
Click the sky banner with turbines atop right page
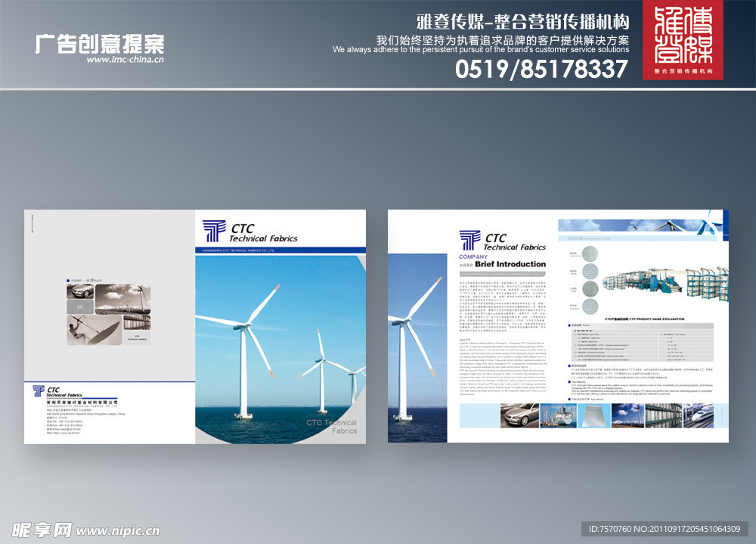pos(641,225)
